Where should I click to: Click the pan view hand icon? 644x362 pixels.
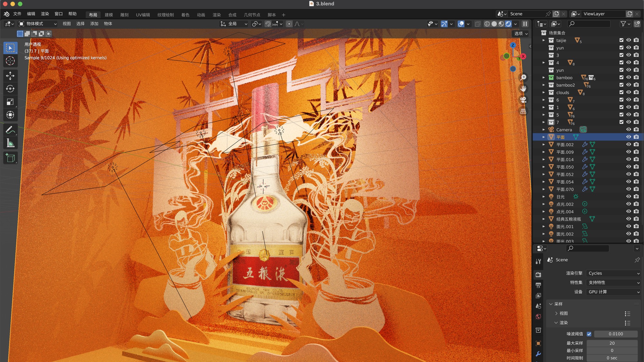click(x=523, y=89)
